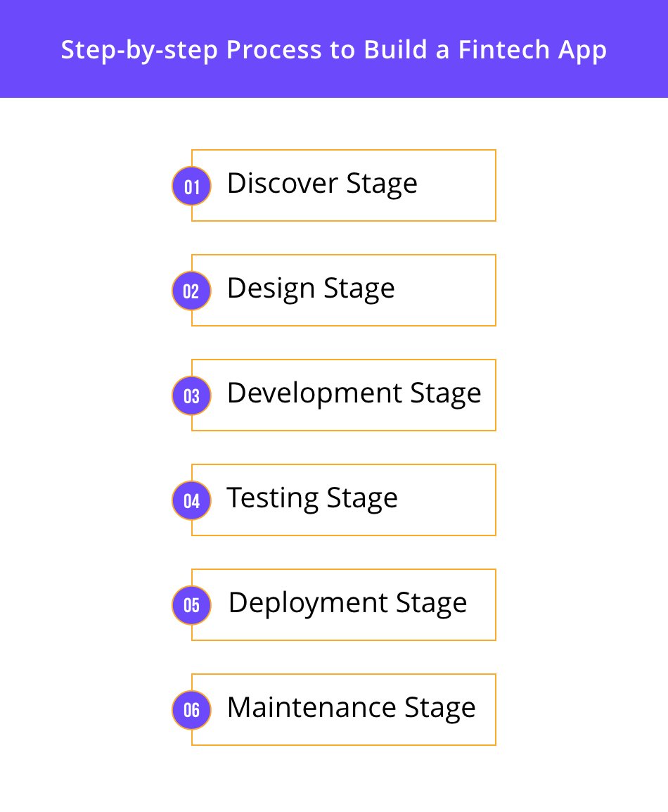Select the Discover Stage text label

click(x=321, y=184)
